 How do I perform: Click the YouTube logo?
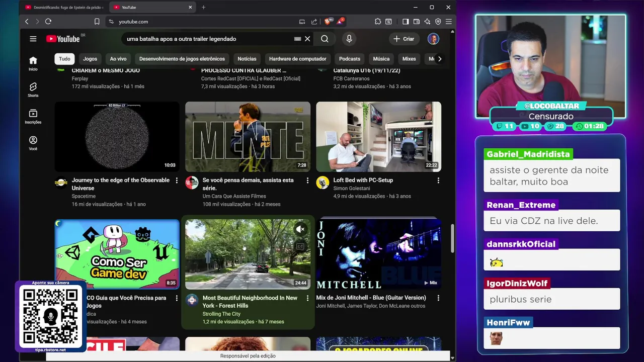(63, 39)
